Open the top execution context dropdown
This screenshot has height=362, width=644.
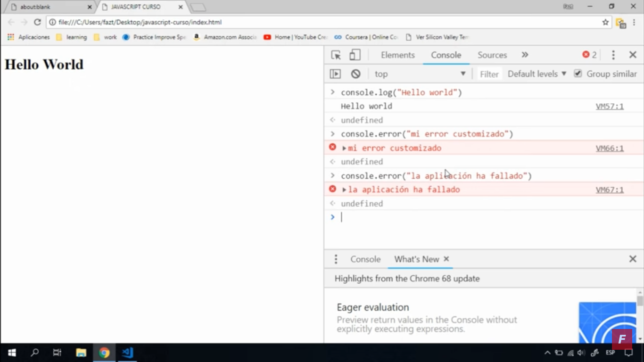(x=420, y=74)
